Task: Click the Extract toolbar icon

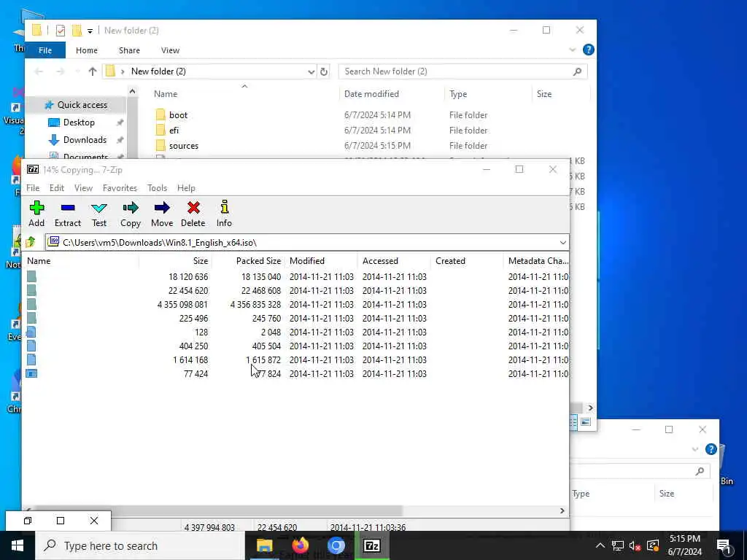Action: 68,208
